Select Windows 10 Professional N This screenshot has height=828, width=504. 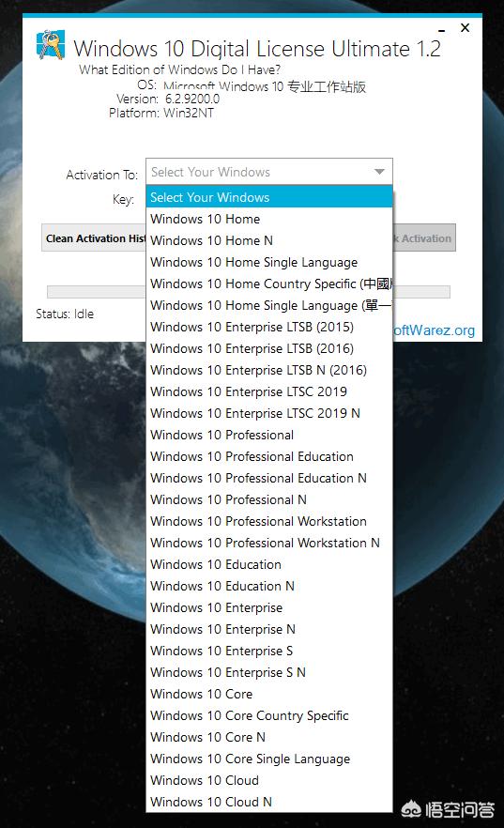(269, 499)
